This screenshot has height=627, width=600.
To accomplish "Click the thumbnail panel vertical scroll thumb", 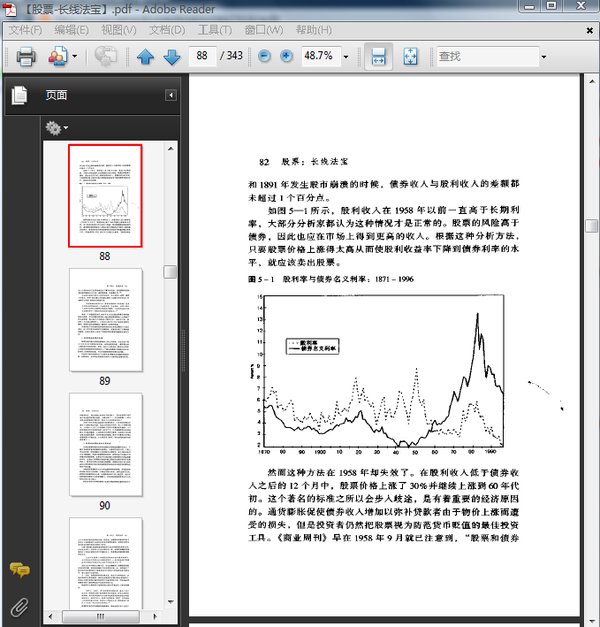I will 170,272.
